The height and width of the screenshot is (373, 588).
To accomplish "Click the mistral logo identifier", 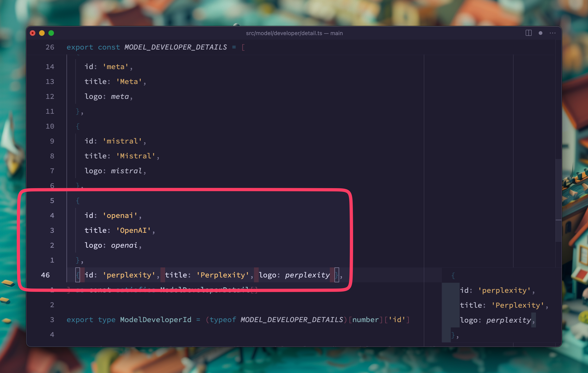I will (x=127, y=171).
